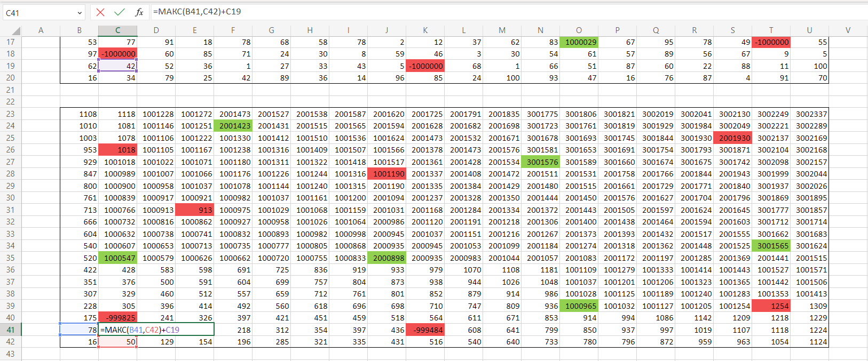Select green cell with value 2001423
Viewport: 868px width, 361px height.
point(233,126)
